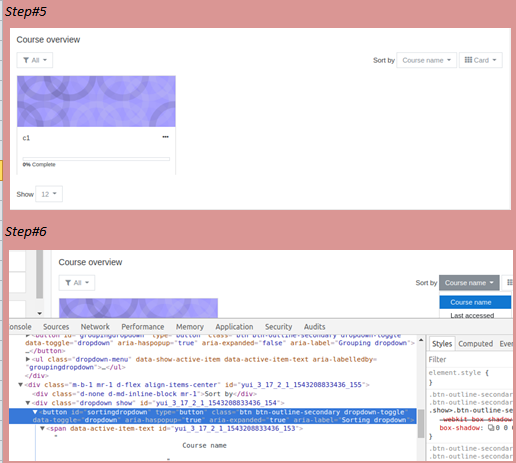Switch to the Network devtools tab
The width and height of the screenshot is (516, 463).
click(95, 327)
